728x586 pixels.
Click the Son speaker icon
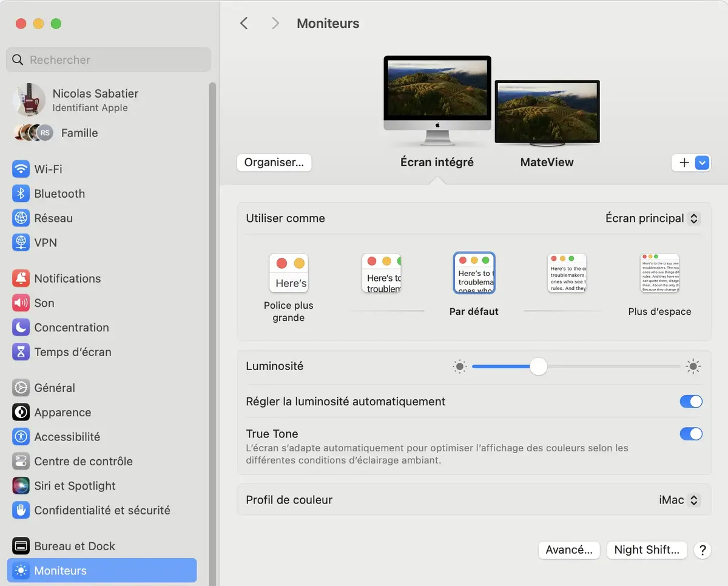(21, 303)
